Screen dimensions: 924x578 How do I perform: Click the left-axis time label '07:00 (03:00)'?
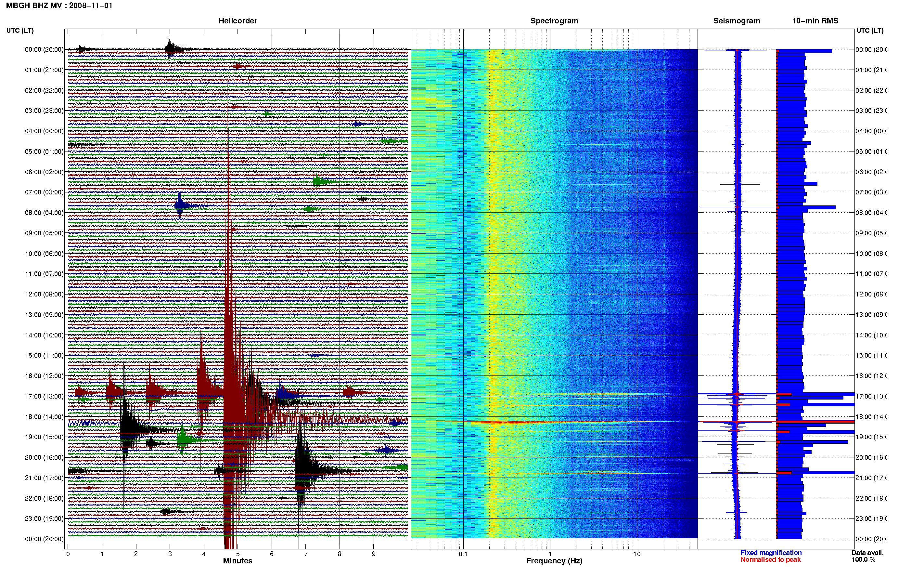pos(44,192)
